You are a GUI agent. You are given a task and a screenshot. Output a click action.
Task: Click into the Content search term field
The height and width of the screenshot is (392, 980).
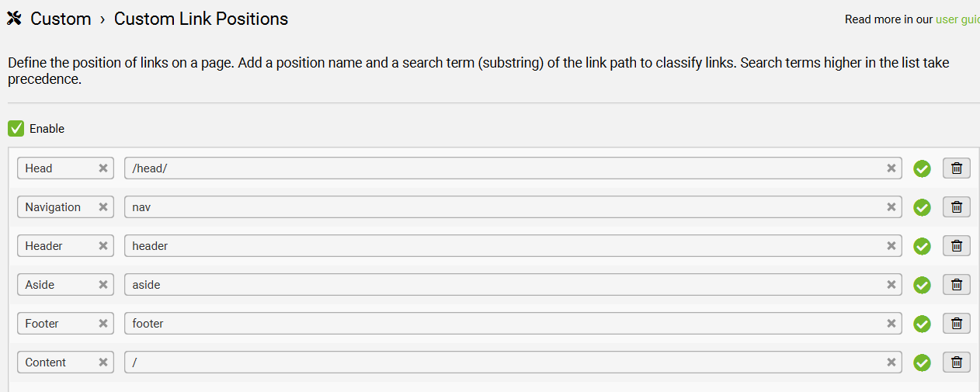coord(505,363)
